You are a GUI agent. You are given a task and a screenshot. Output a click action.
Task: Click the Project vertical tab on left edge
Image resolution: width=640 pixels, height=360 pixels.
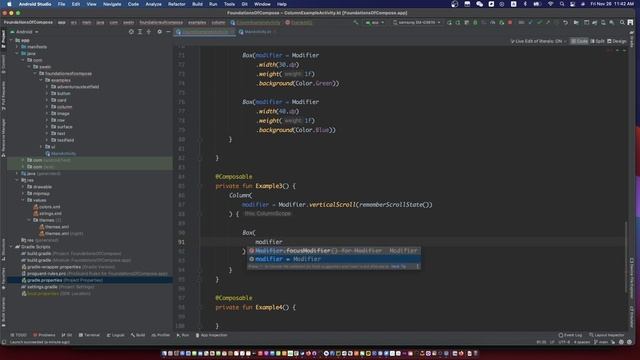pos(4,39)
